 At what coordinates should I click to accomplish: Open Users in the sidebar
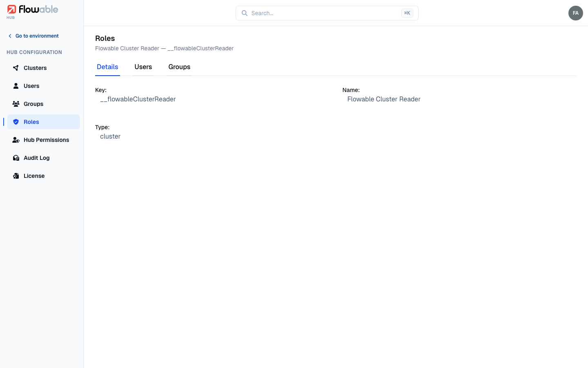(x=44, y=86)
